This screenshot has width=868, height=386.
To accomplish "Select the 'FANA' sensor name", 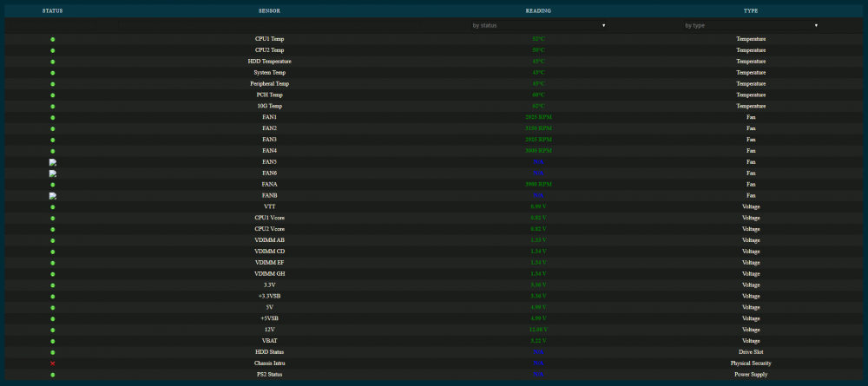I will 269,184.
